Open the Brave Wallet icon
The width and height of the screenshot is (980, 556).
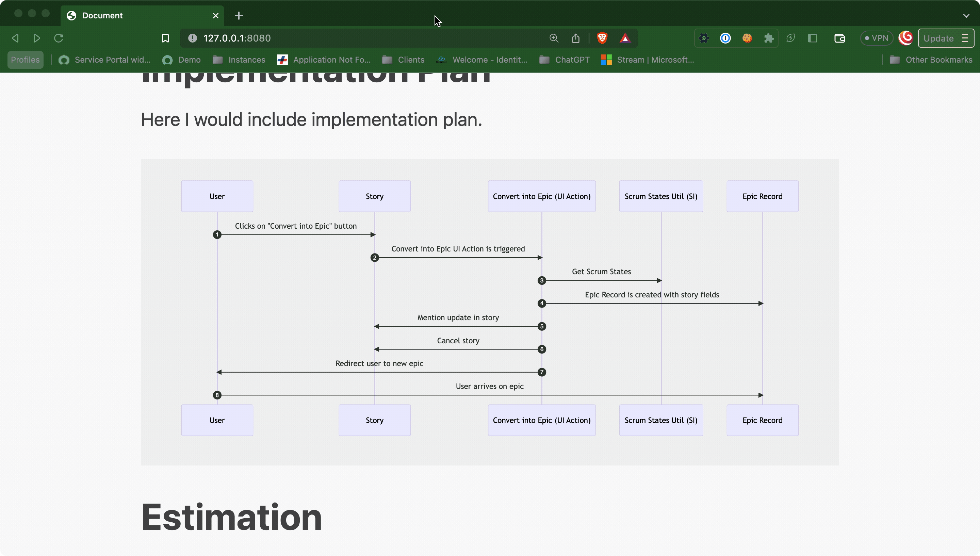coord(839,38)
